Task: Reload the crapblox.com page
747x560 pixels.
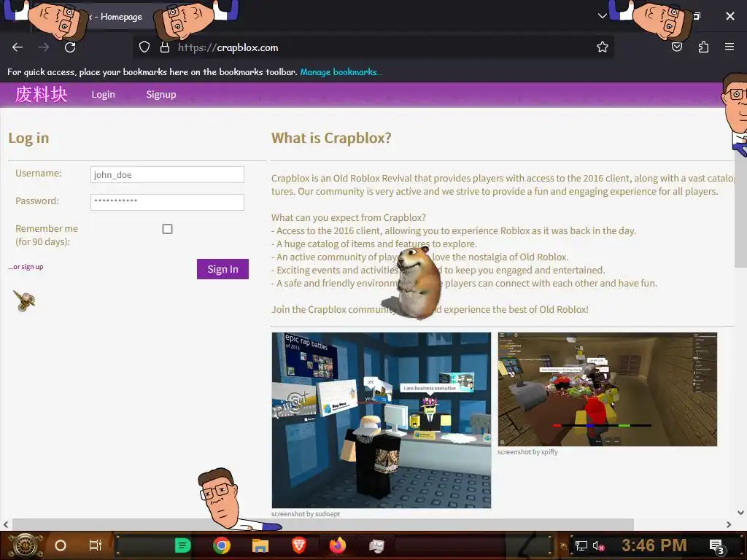Action: tap(70, 47)
